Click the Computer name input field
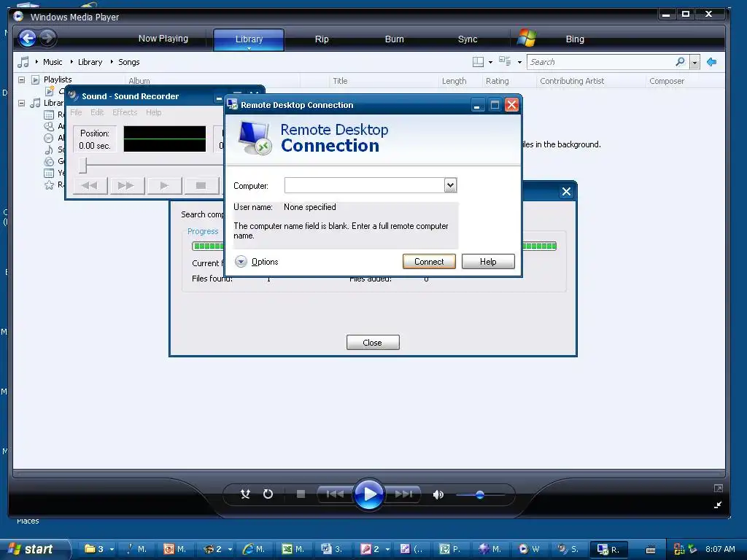The height and width of the screenshot is (560, 747). click(365, 185)
